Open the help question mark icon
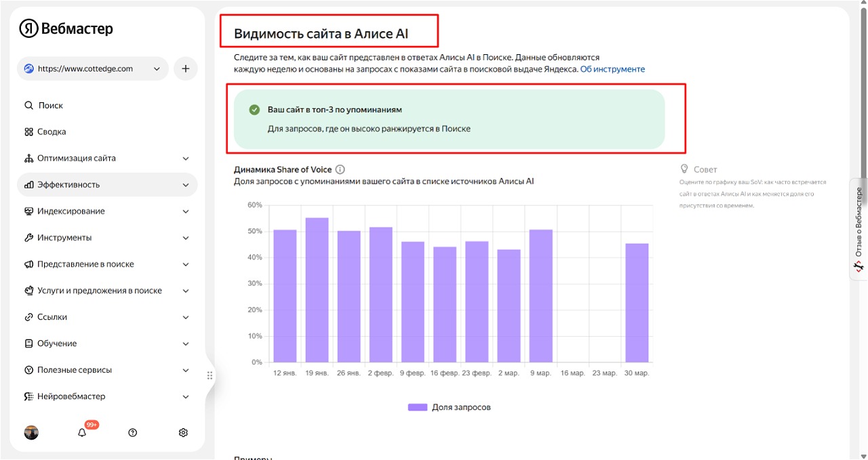Viewport: 868px width, 460px height. [x=132, y=433]
